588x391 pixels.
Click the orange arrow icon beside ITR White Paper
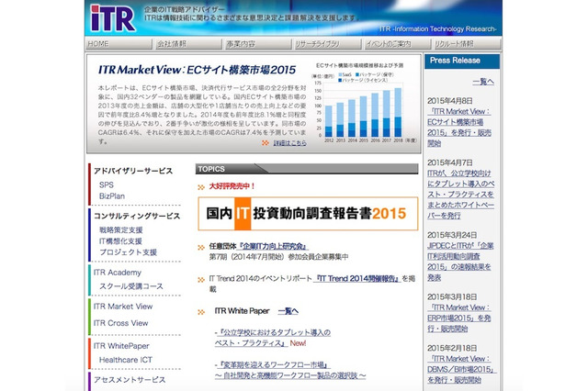(x=201, y=311)
